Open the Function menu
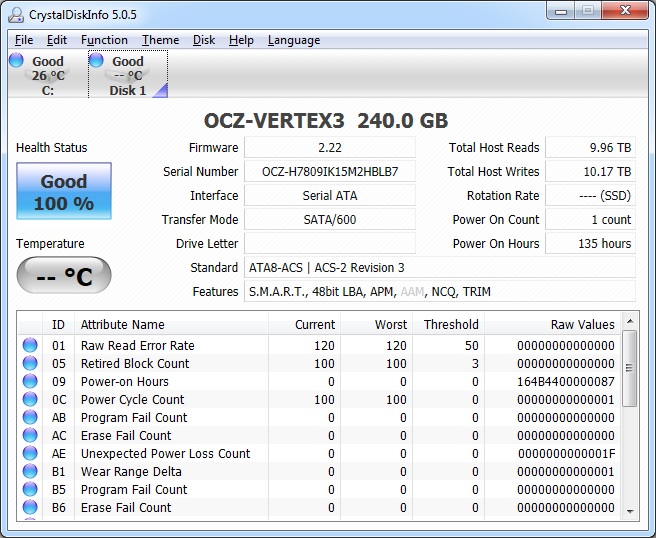The height and width of the screenshot is (538, 656). [x=104, y=40]
